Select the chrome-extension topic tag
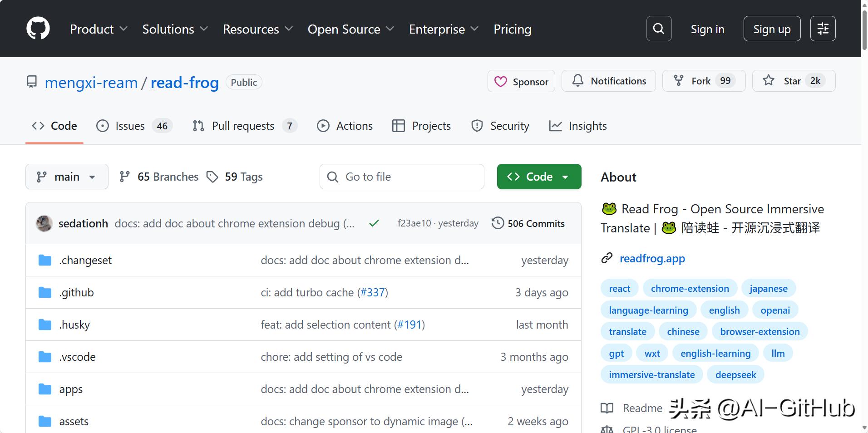 point(690,289)
